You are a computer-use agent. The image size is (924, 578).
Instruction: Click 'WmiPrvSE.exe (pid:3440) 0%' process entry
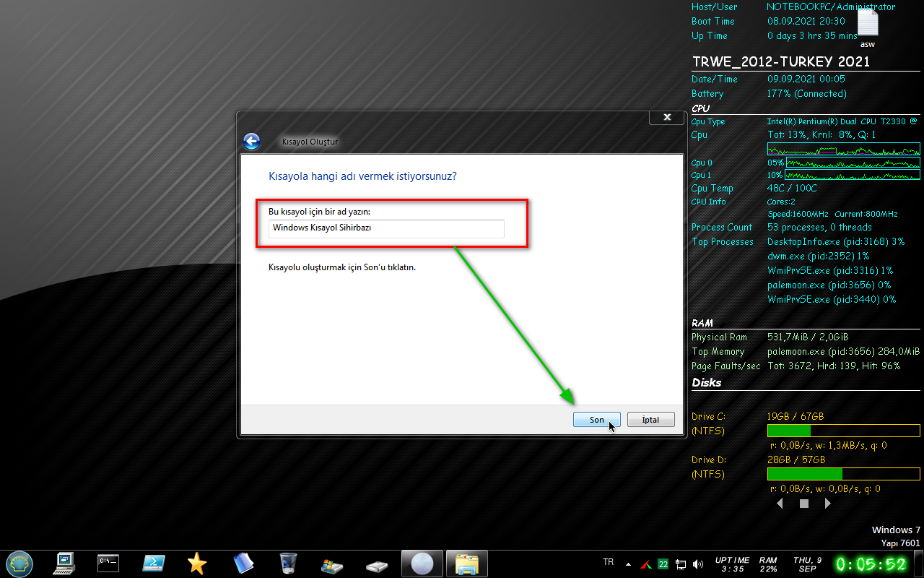pos(831,299)
